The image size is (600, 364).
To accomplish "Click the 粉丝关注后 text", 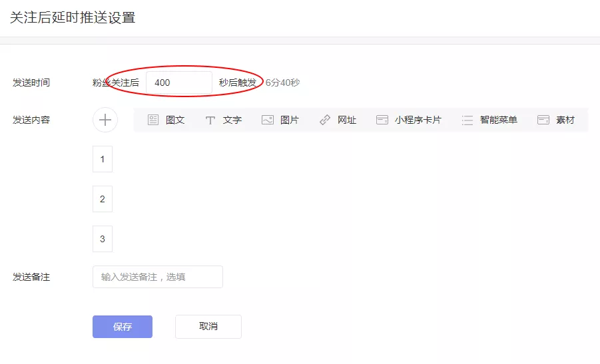I will pyautogui.click(x=116, y=83).
